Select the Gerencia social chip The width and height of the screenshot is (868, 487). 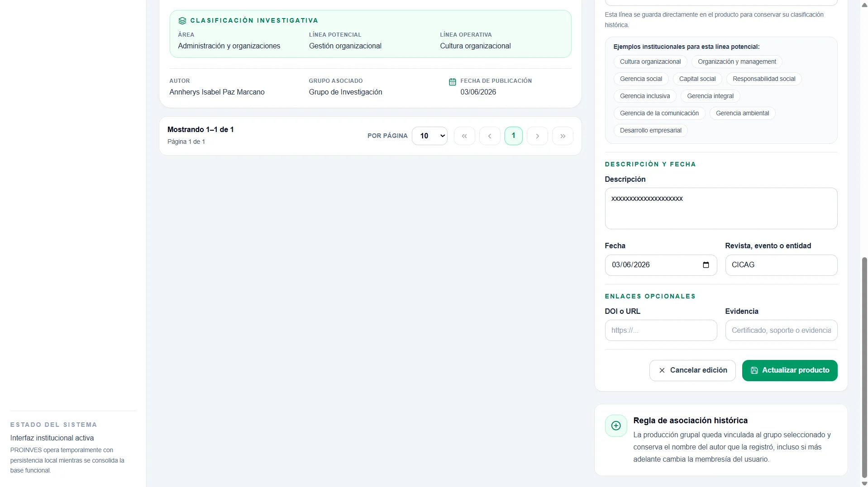click(x=641, y=79)
